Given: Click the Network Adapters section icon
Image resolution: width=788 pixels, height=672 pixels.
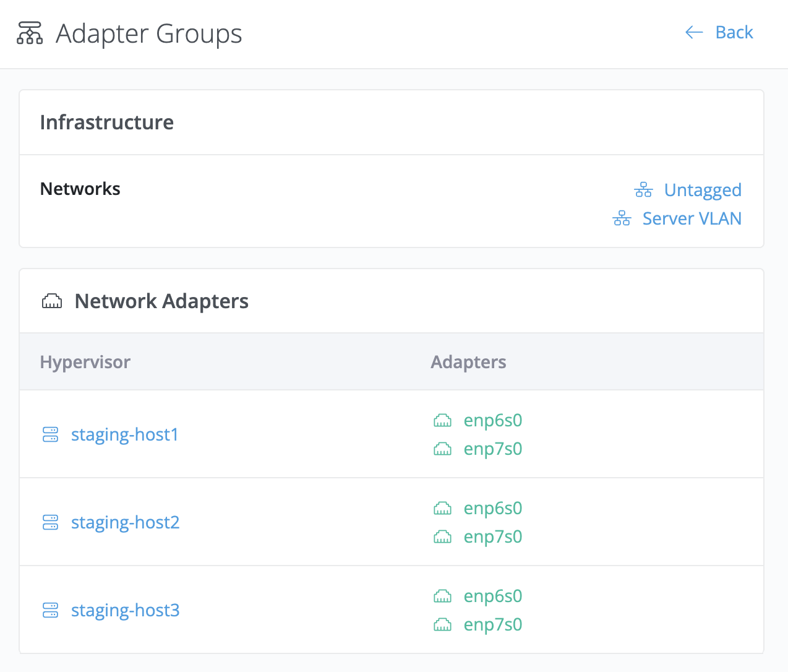Looking at the screenshot, I should (52, 301).
